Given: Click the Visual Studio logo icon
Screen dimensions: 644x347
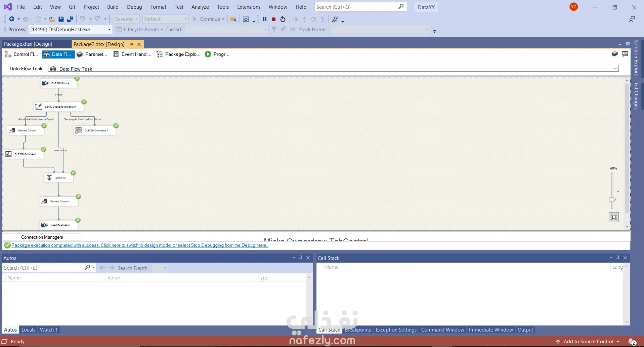Looking at the screenshot, I should tap(8, 7).
